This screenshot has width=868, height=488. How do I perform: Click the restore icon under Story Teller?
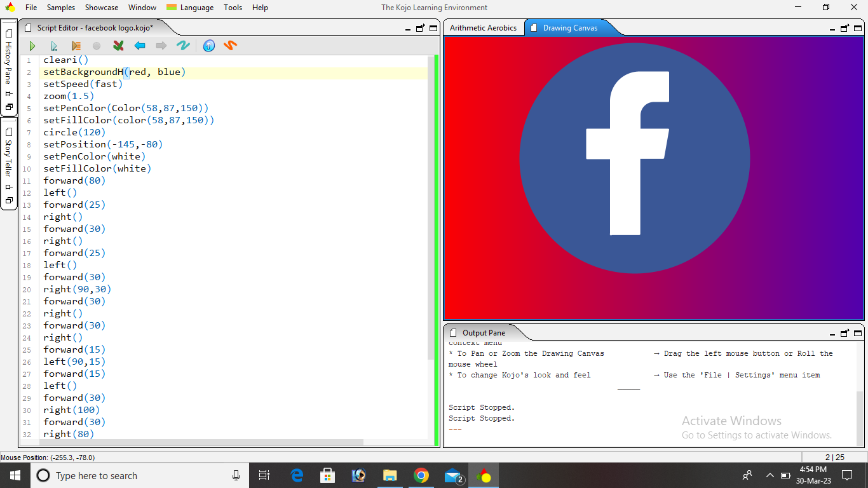(9, 200)
